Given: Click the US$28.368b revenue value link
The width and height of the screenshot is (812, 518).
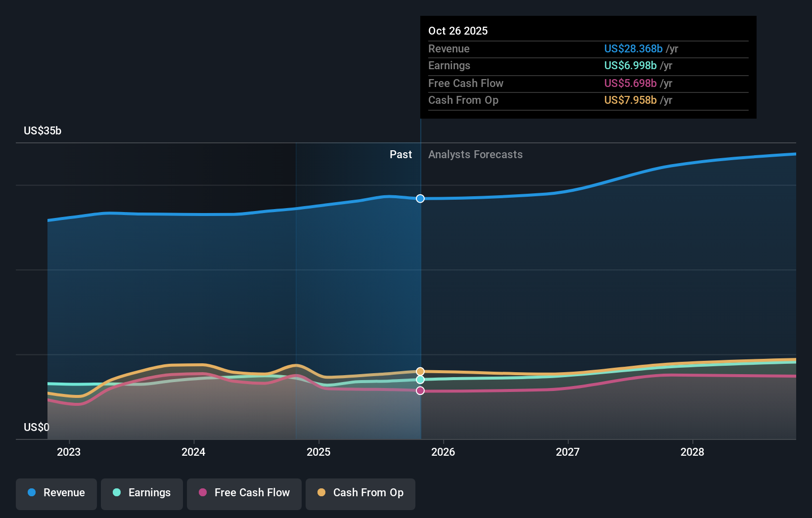Looking at the screenshot, I should [633, 48].
